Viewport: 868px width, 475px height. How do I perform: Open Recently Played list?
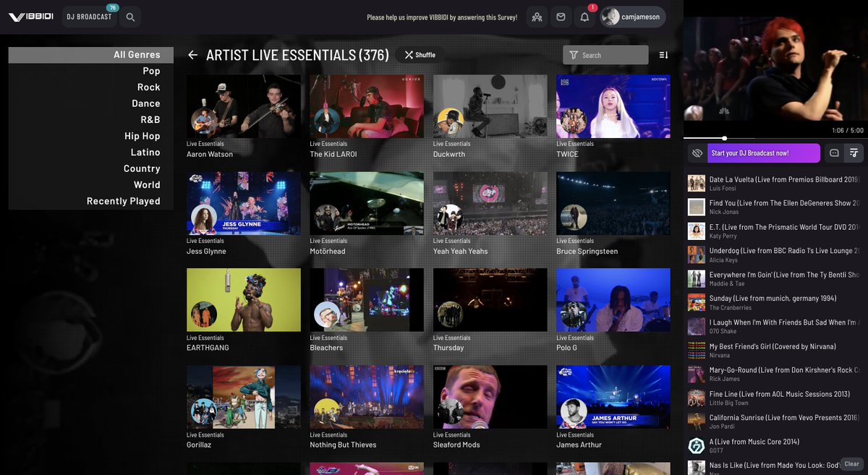[x=91, y=201]
